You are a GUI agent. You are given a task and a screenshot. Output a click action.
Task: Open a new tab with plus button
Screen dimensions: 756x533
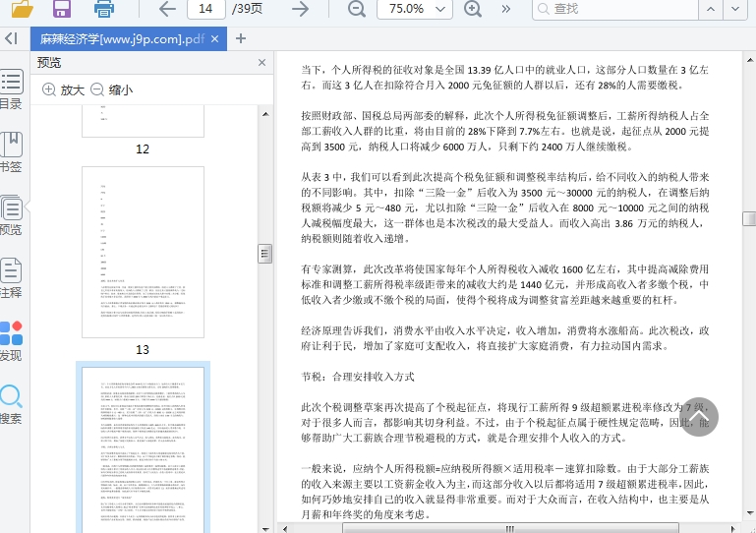click(241, 38)
